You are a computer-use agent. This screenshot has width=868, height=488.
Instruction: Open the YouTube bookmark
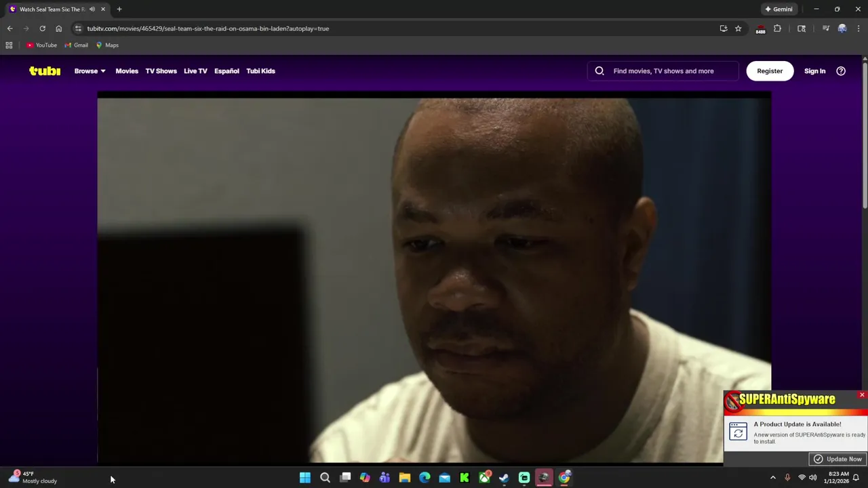(x=41, y=45)
